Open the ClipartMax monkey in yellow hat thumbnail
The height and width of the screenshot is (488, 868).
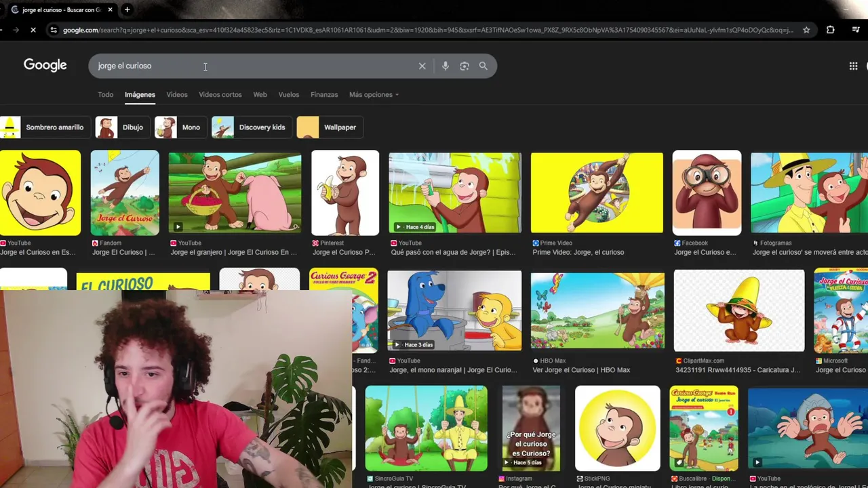pyautogui.click(x=739, y=310)
